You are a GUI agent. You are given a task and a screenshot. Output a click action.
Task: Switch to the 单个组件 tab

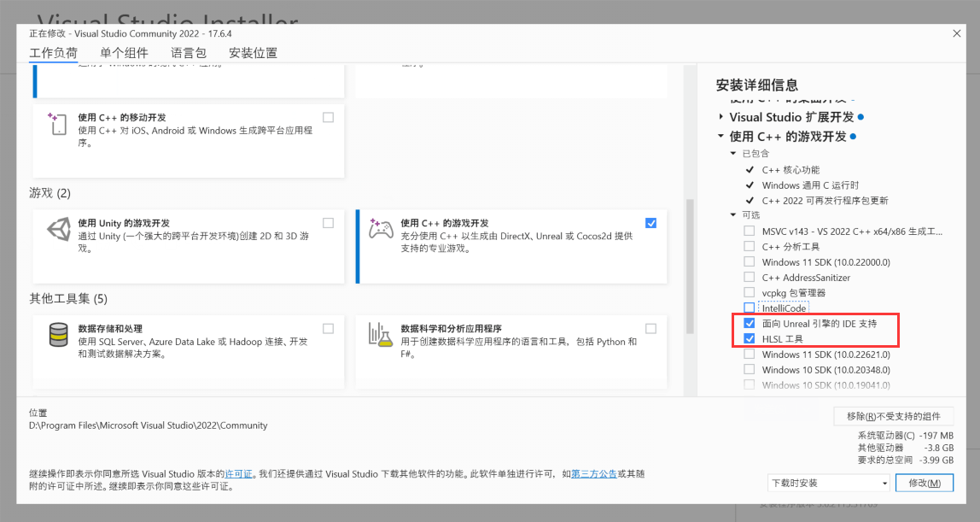click(x=124, y=53)
